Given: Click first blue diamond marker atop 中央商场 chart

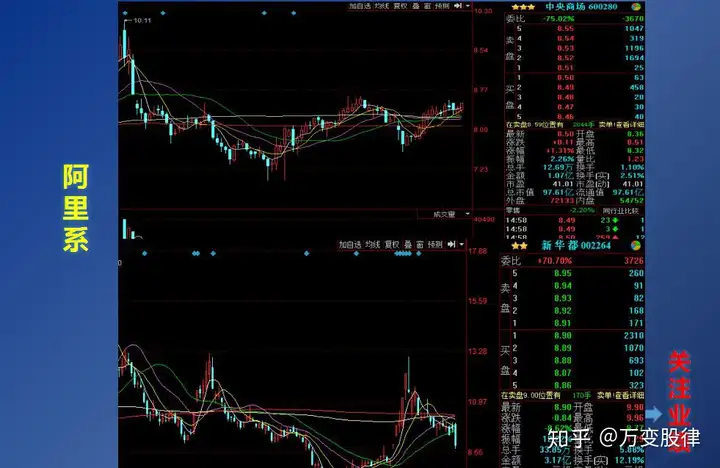Looking at the screenshot, I should tap(125, 13).
